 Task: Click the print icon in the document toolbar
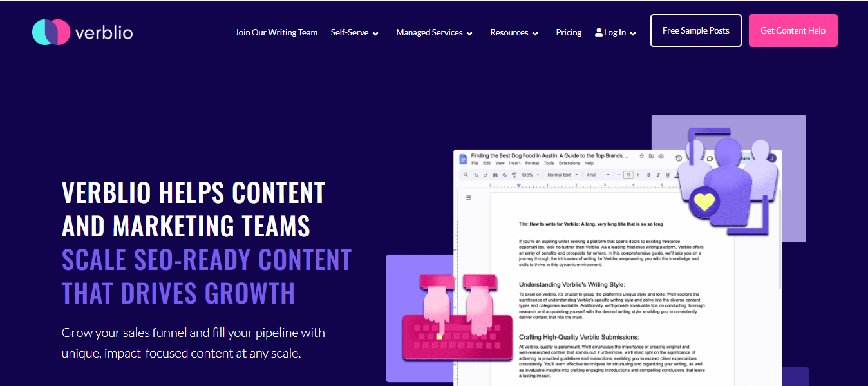(495, 175)
